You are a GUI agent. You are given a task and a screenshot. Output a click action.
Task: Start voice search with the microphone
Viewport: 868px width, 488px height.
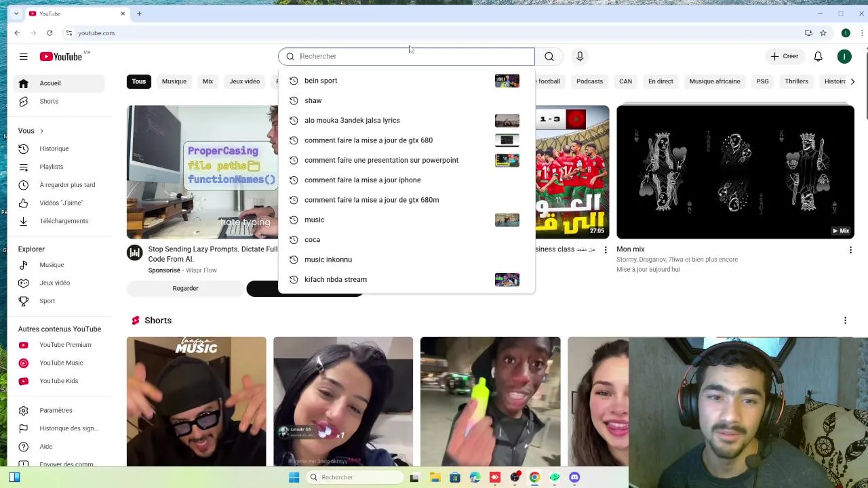pos(580,56)
